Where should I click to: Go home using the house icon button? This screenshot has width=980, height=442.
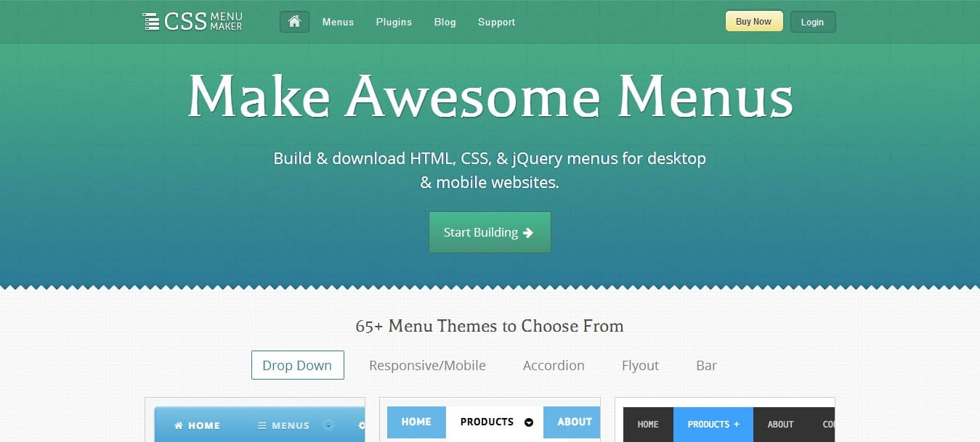(x=294, y=22)
